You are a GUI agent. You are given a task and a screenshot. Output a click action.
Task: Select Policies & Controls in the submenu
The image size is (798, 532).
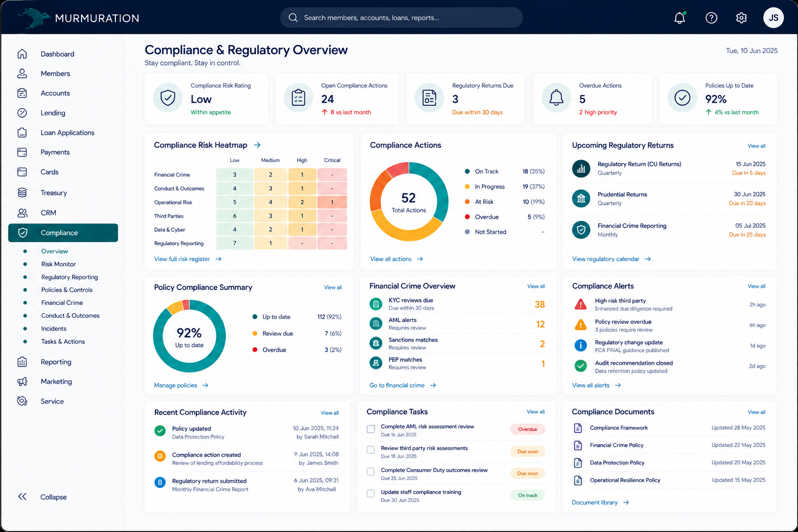(x=67, y=290)
